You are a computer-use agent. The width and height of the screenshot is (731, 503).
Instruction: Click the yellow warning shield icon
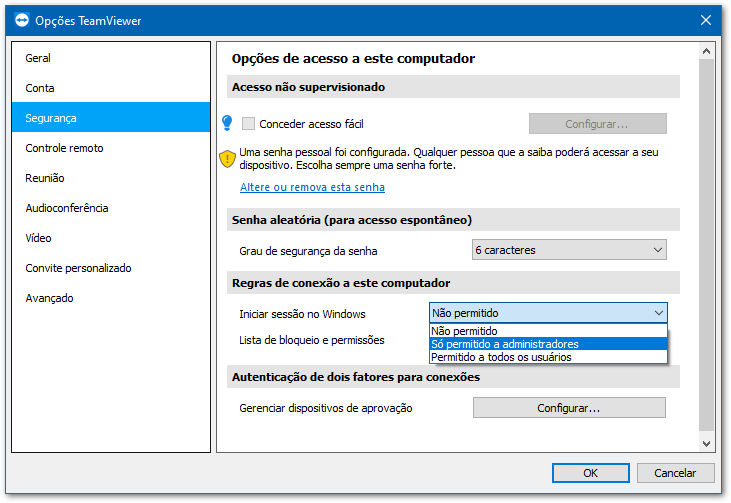pyautogui.click(x=227, y=159)
